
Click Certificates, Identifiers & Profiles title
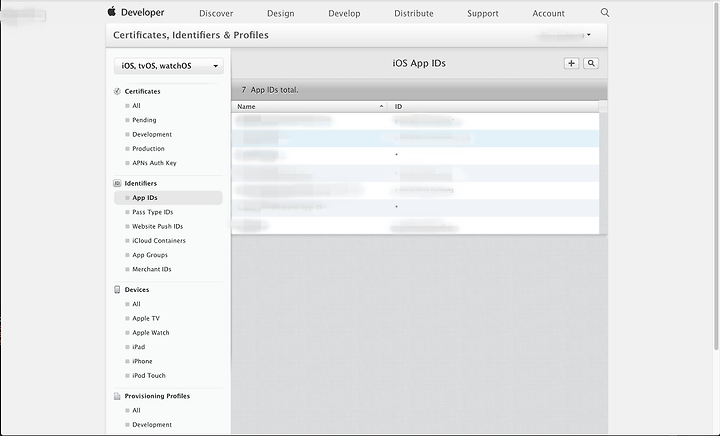pyautogui.click(x=191, y=35)
